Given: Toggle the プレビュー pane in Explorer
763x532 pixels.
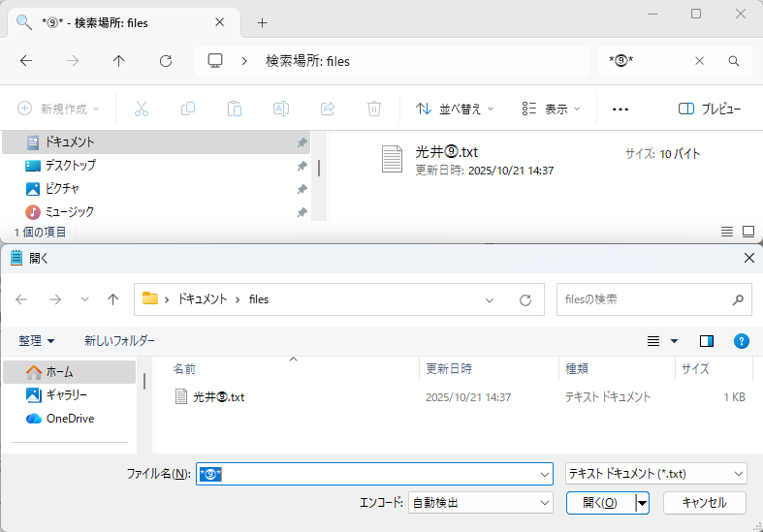Looking at the screenshot, I should click(x=710, y=109).
